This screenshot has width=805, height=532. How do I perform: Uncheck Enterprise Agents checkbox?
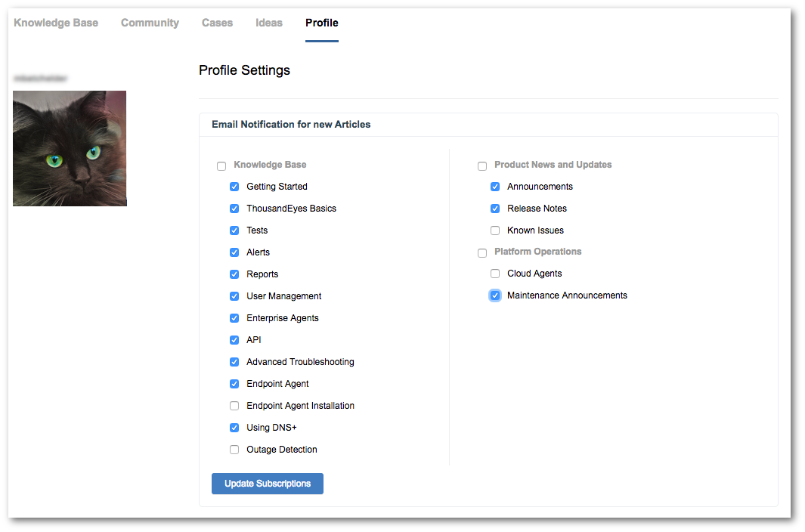234,318
